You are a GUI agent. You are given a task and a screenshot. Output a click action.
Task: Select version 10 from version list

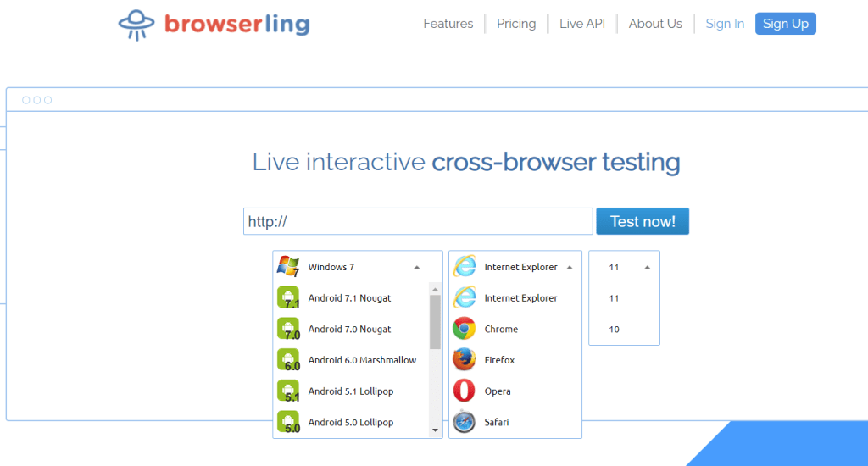[x=615, y=329]
